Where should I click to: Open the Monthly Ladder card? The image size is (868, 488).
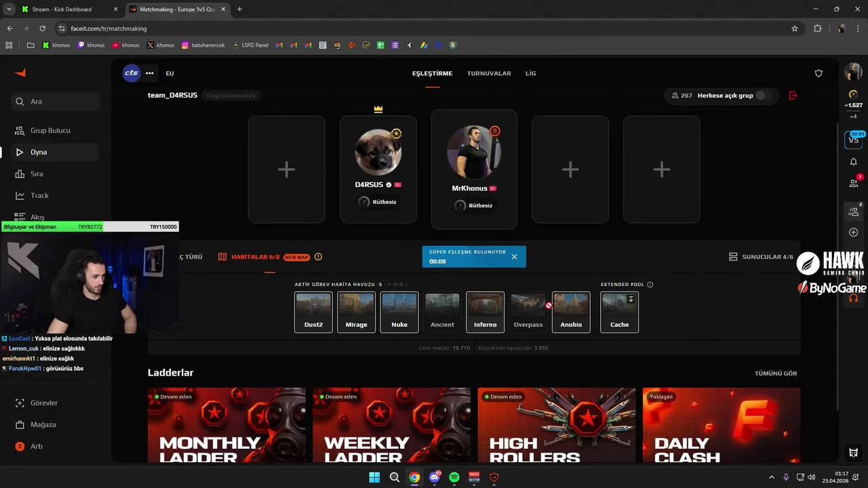point(226,425)
